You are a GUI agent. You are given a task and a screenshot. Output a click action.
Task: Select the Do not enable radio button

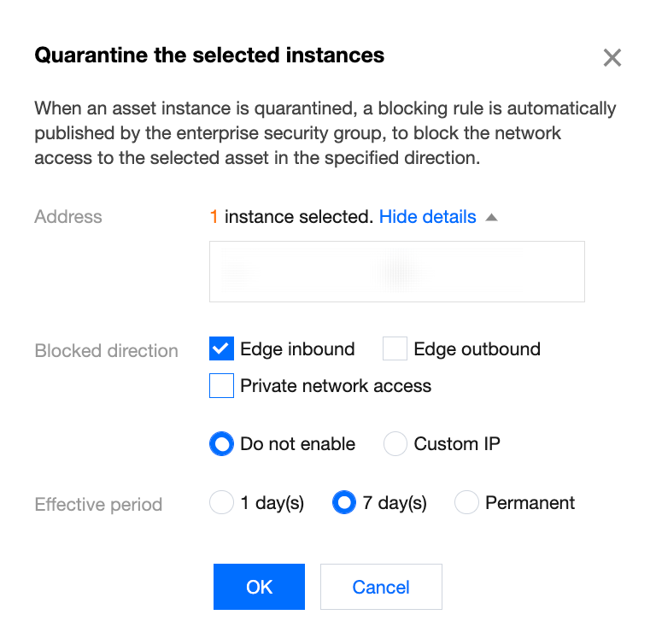(221, 444)
